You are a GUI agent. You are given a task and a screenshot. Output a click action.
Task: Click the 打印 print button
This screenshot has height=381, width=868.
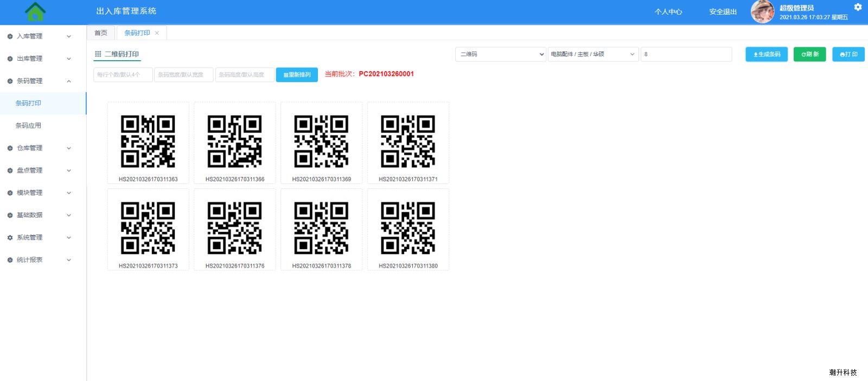(848, 54)
